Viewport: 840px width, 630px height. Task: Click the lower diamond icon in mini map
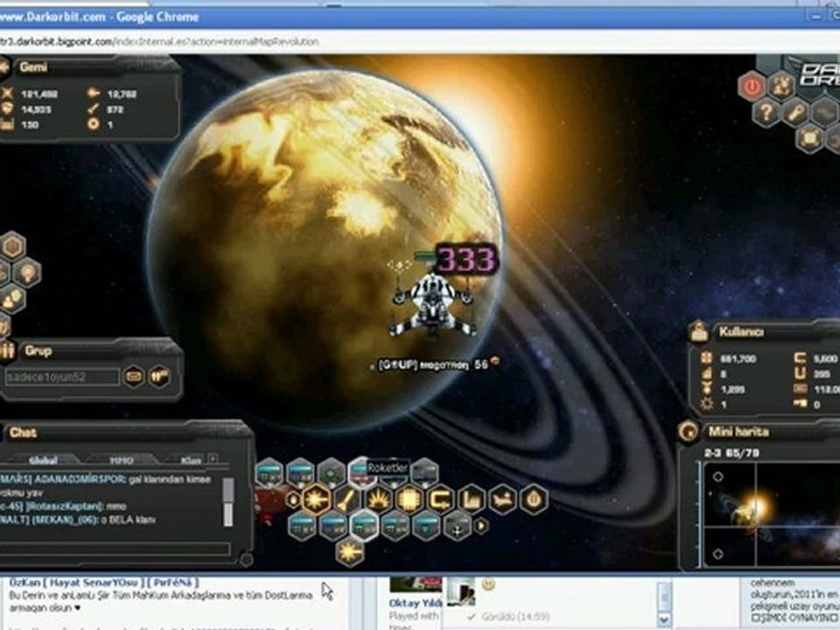click(x=717, y=554)
